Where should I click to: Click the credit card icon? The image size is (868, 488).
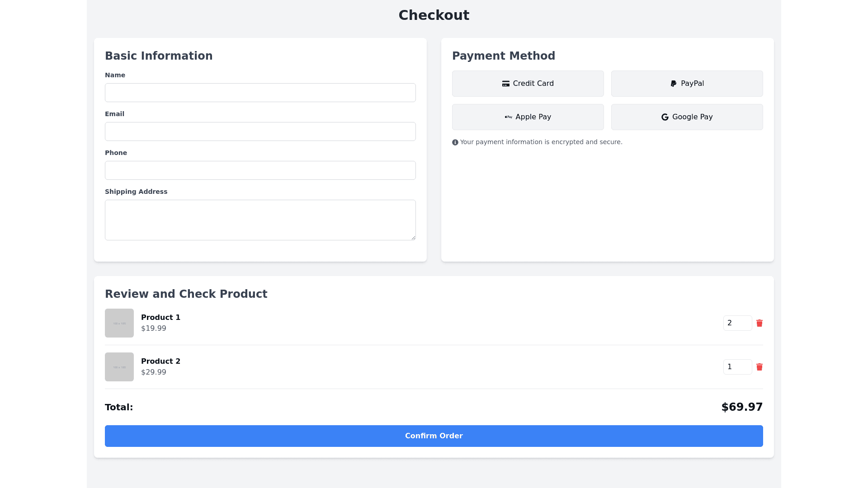[x=505, y=84]
